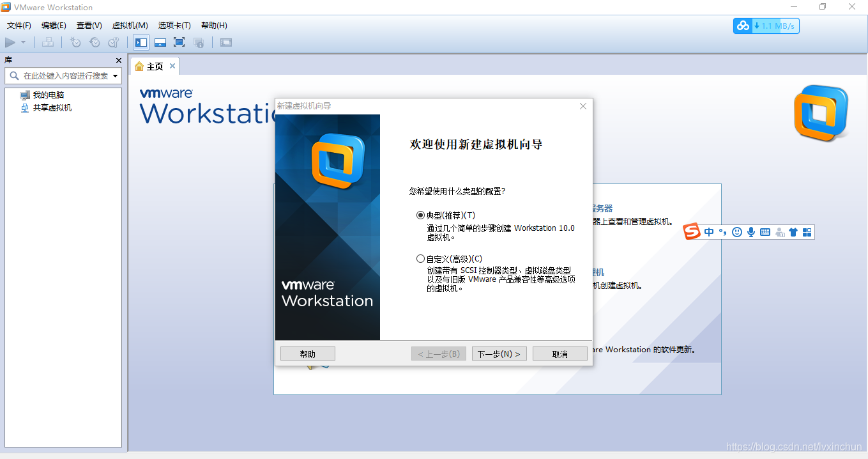Close the 库 library panel
Viewport: 868px width, 459px height.
point(118,60)
